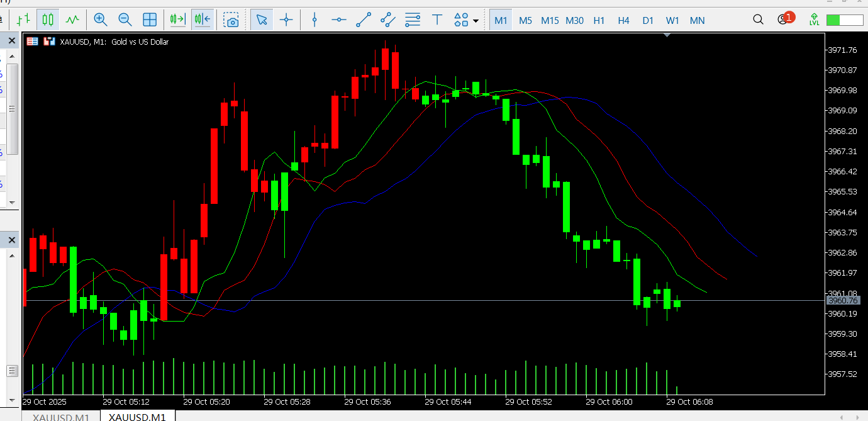
Task: Switch to H1 timeframe
Action: (599, 20)
